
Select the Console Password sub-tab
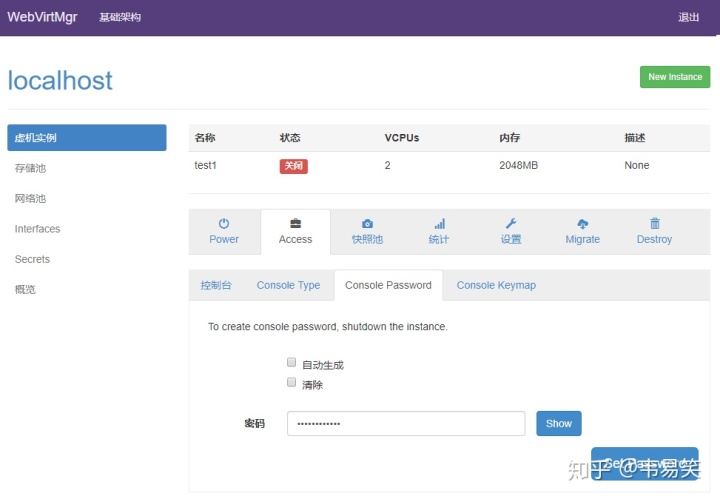pyautogui.click(x=388, y=285)
